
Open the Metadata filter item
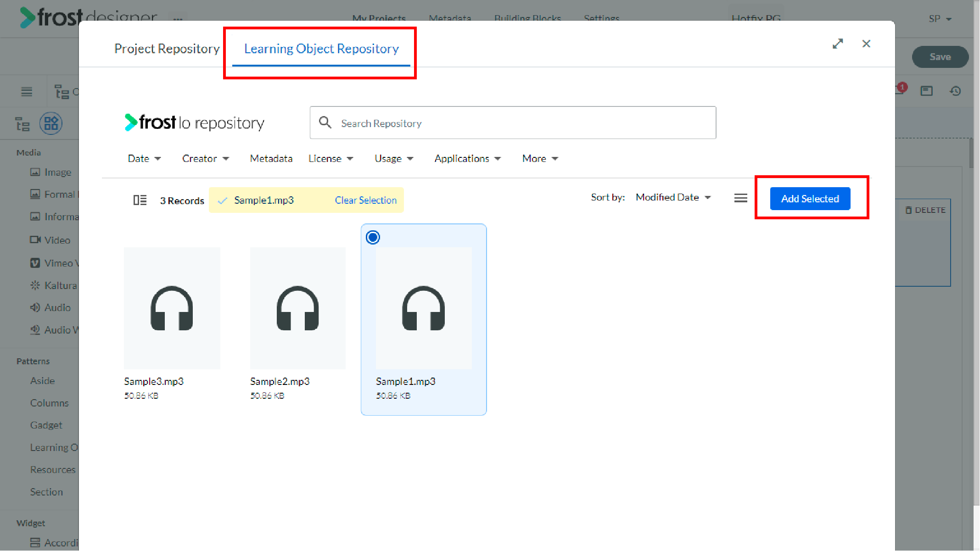pyautogui.click(x=271, y=159)
